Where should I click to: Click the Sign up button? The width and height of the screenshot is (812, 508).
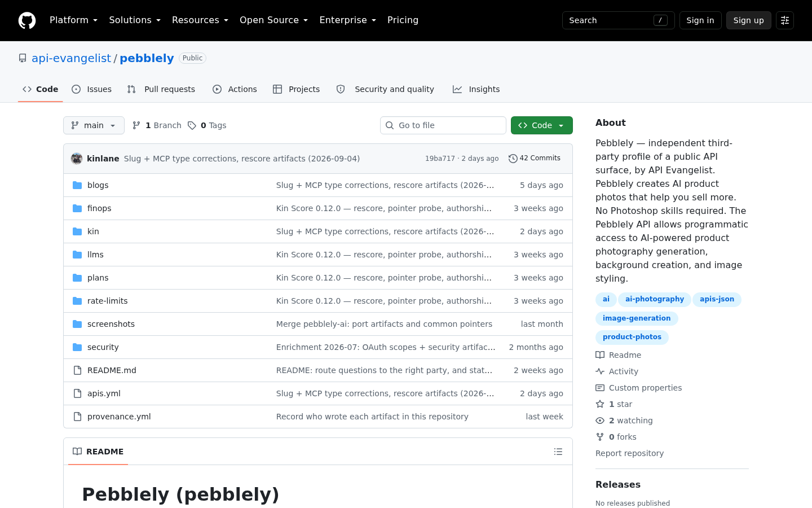[x=749, y=20]
